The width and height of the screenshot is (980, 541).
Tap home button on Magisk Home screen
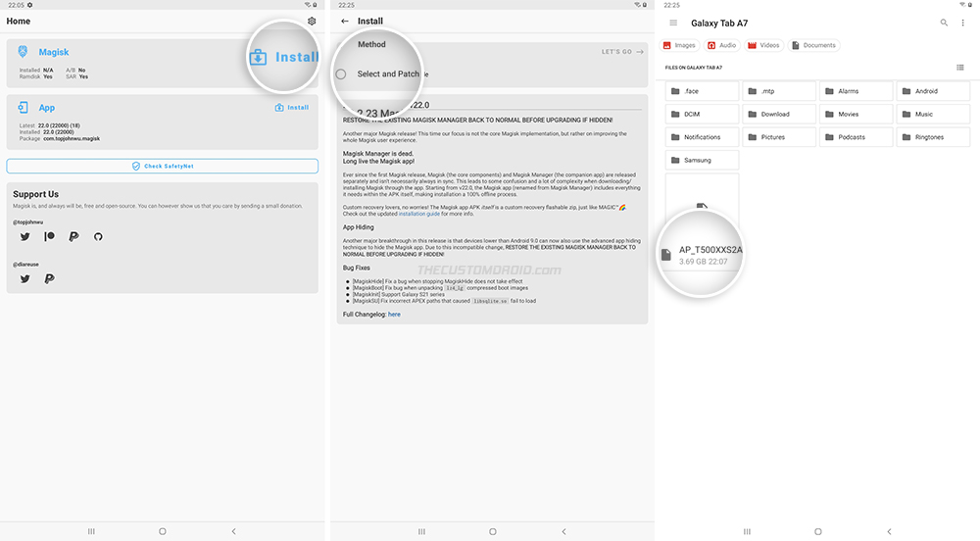pyautogui.click(x=163, y=531)
